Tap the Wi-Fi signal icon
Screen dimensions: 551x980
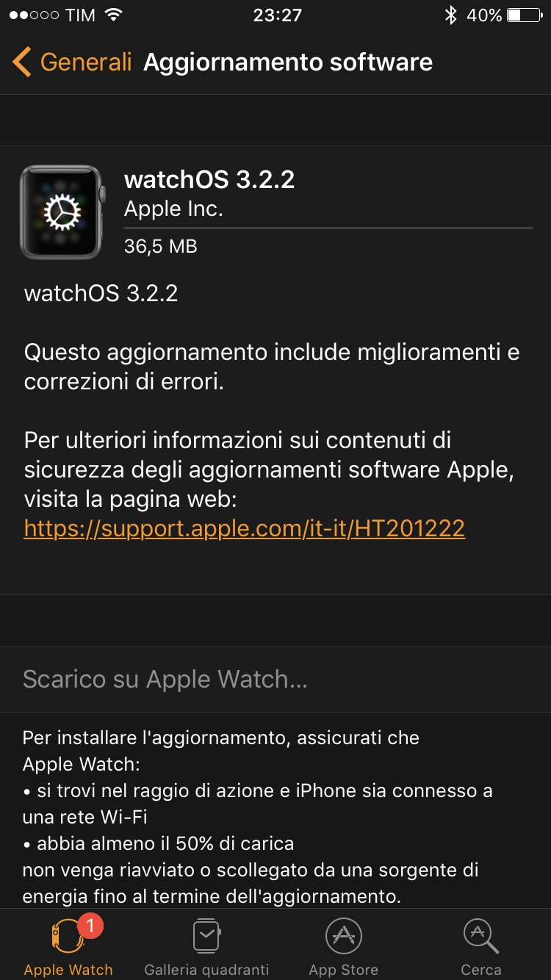point(113,15)
